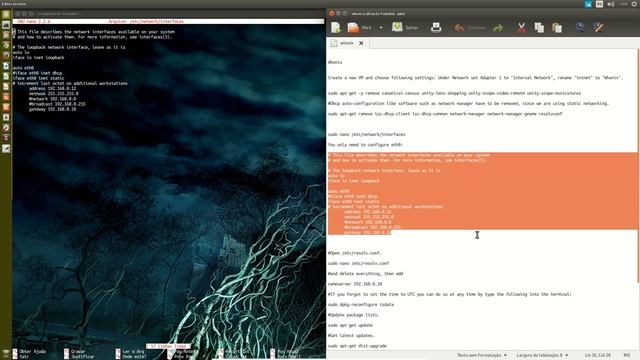Click the Abrir open-file button

click(x=360, y=27)
